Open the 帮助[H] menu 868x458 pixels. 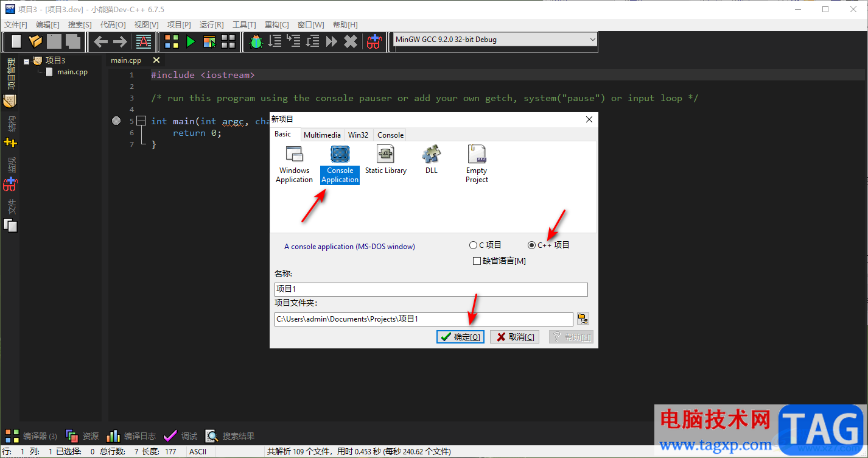[345, 24]
